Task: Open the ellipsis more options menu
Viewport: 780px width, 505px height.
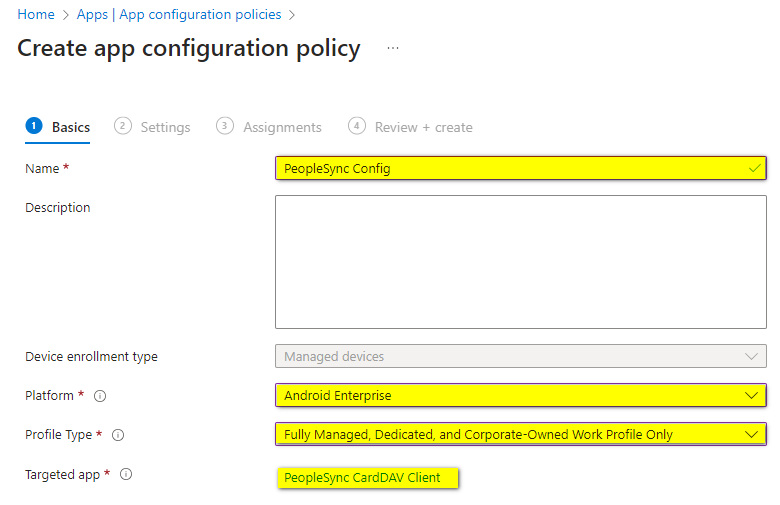Action: (x=393, y=48)
